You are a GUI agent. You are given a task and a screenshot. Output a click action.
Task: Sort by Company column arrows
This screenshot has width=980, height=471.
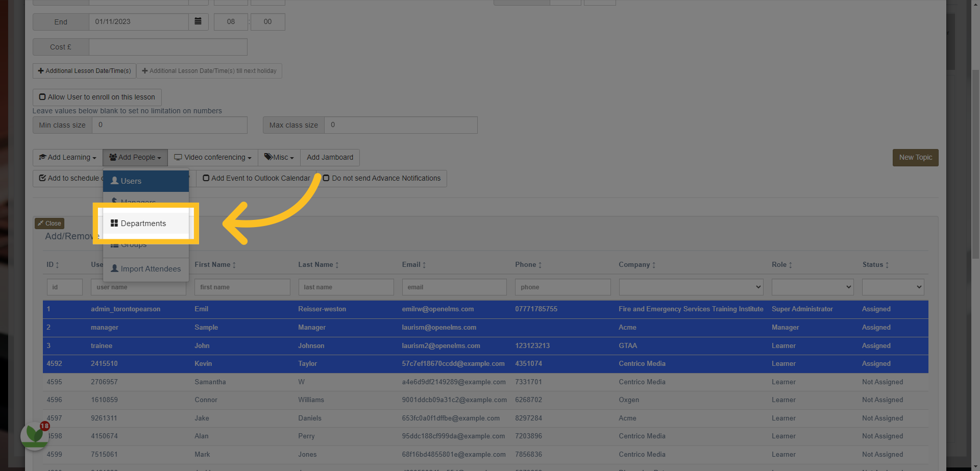(x=654, y=265)
